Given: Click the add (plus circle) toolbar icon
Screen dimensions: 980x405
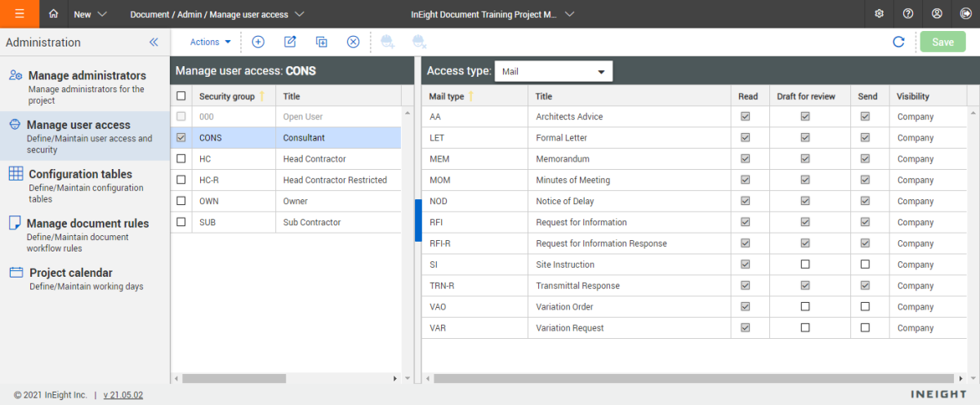Looking at the screenshot, I should 258,42.
